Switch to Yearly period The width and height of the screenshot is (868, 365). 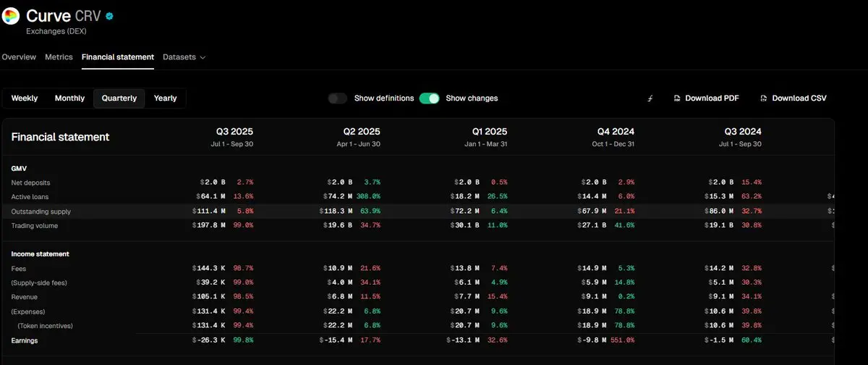pos(166,98)
